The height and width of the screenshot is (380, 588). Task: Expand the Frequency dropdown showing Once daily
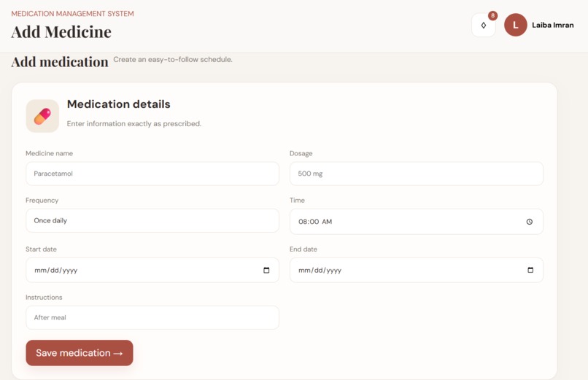152,221
